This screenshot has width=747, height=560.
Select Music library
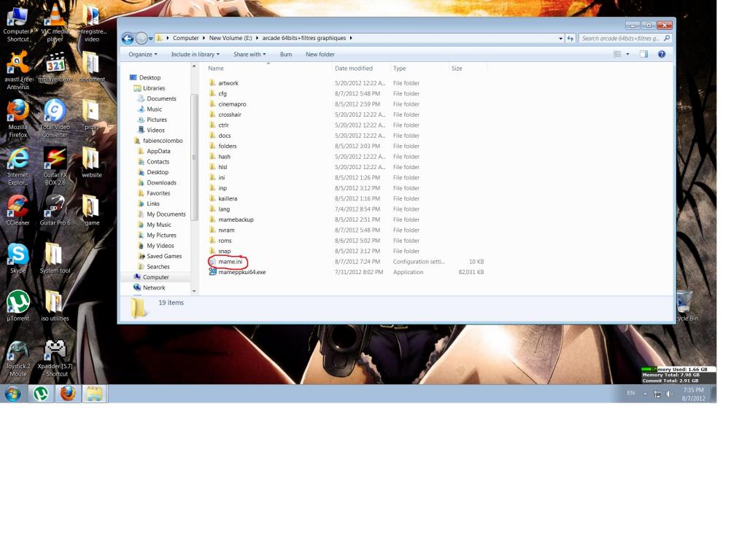click(x=155, y=109)
